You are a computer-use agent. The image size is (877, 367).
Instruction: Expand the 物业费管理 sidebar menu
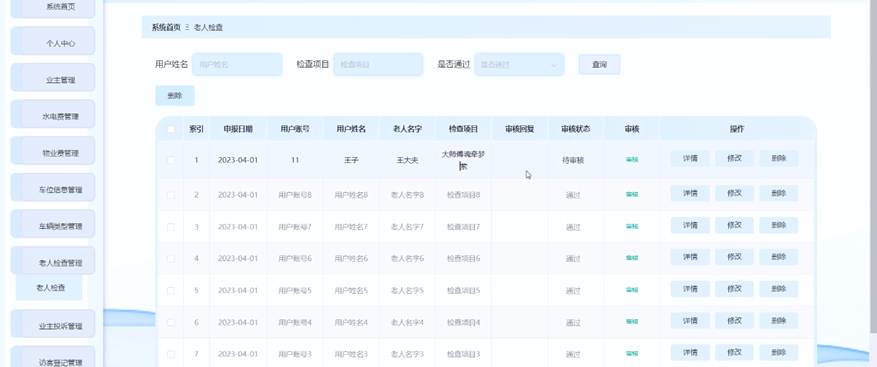[x=53, y=151]
